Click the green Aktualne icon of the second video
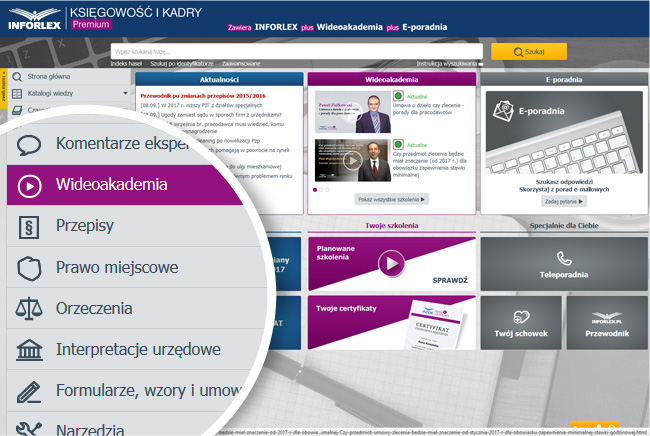The width and height of the screenshot is (650, 436). click(x=398, y=144)
